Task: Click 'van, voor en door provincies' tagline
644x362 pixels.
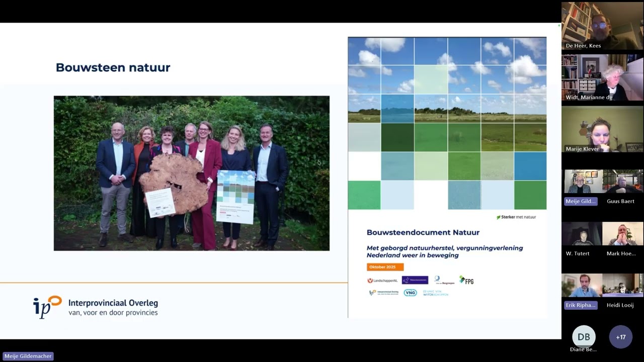Action: tap(113, 313)
